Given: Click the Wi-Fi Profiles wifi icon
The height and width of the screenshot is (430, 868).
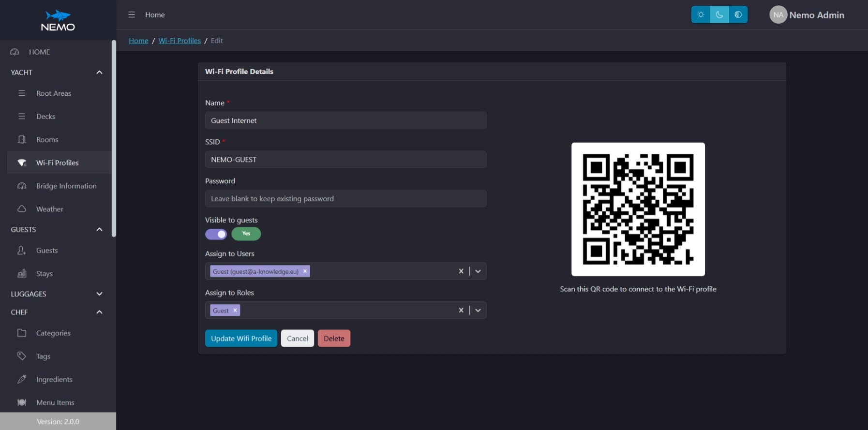Looking at the screenshot, I should 22,163.
